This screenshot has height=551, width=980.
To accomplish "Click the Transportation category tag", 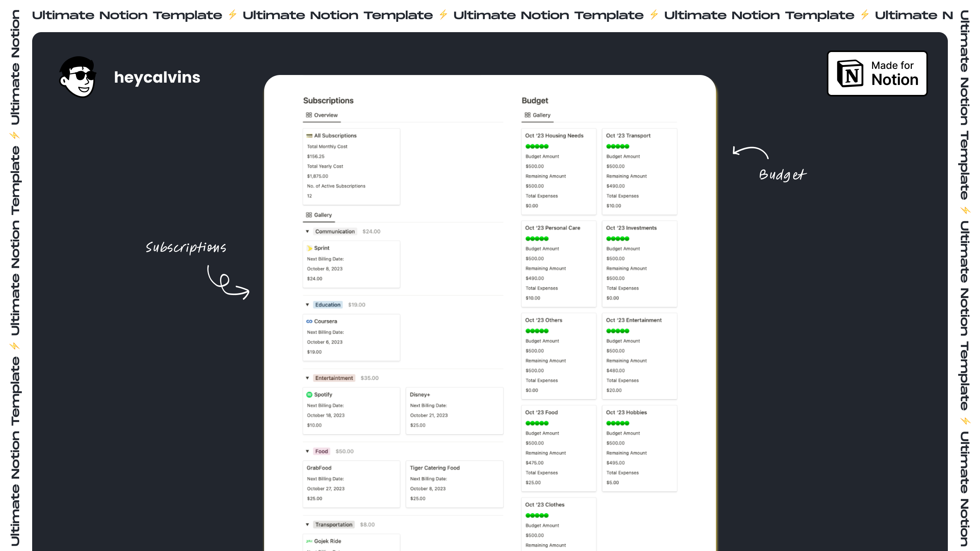I will (334, 525).
